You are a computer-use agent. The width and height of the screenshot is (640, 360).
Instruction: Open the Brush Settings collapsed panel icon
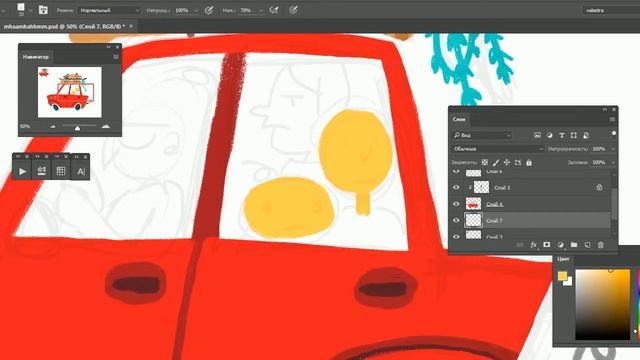(x=41, y=171)
